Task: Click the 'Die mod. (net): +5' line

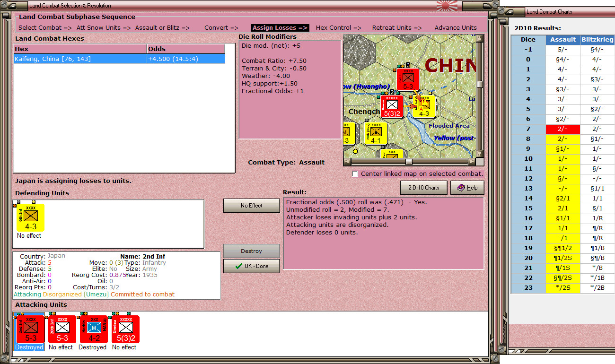Action: tap(271, 46)
